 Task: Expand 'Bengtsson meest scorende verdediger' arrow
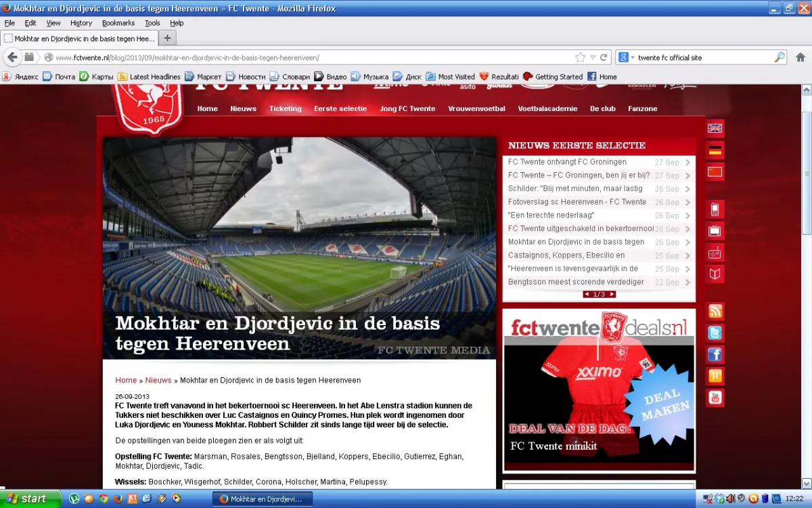click(687, 282)
